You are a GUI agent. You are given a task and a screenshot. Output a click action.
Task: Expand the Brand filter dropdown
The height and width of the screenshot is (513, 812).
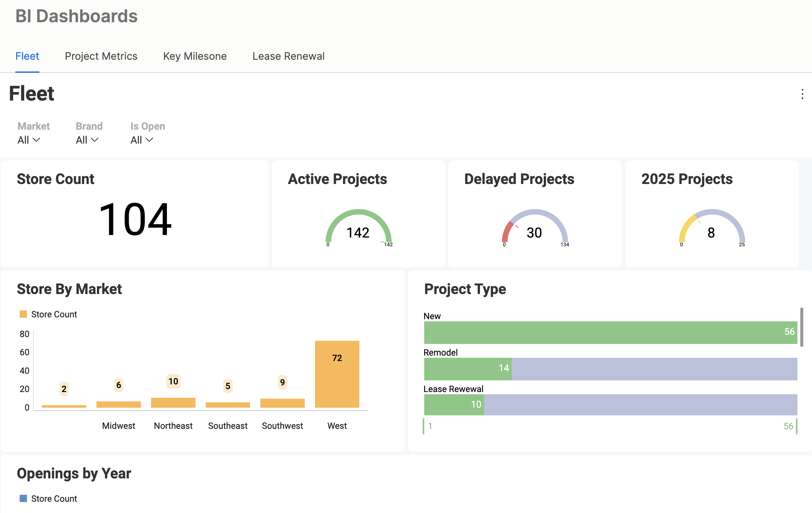87,140
